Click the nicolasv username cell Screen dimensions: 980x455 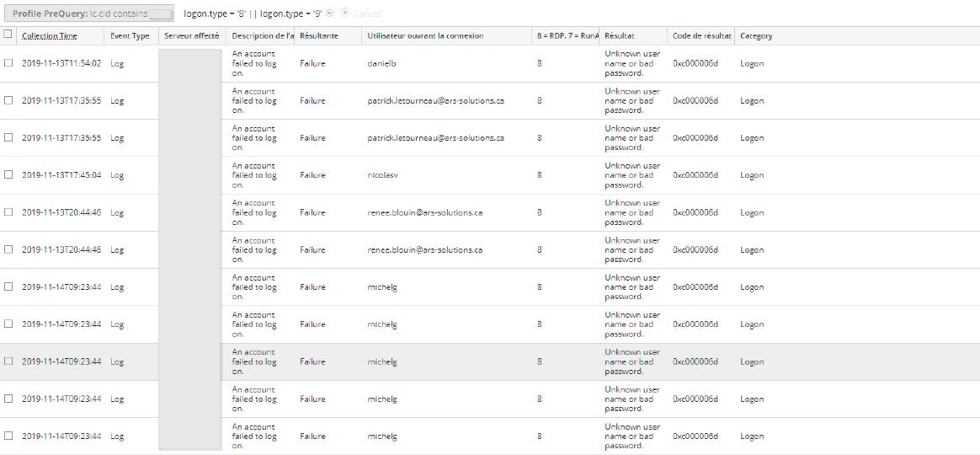(x=382, y=175)
